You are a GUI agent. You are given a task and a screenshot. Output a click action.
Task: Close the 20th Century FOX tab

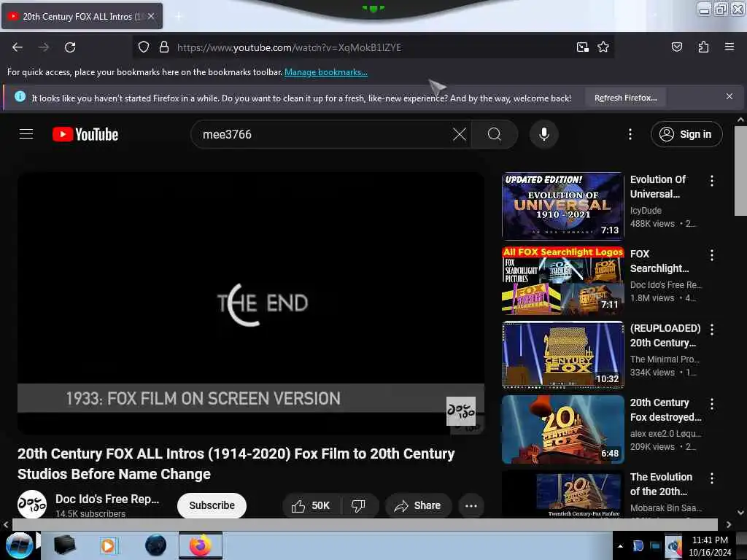tap(151, 16)
